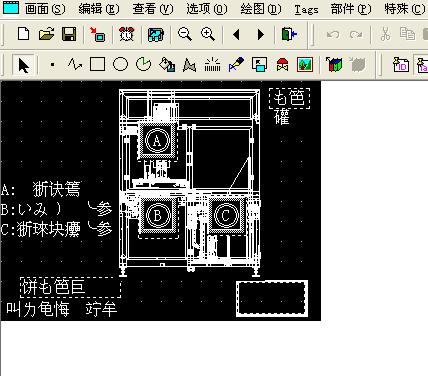Select the polyline drawing tool
The height and width of the screenshot is (376, 428).
[x=75, y=64]
